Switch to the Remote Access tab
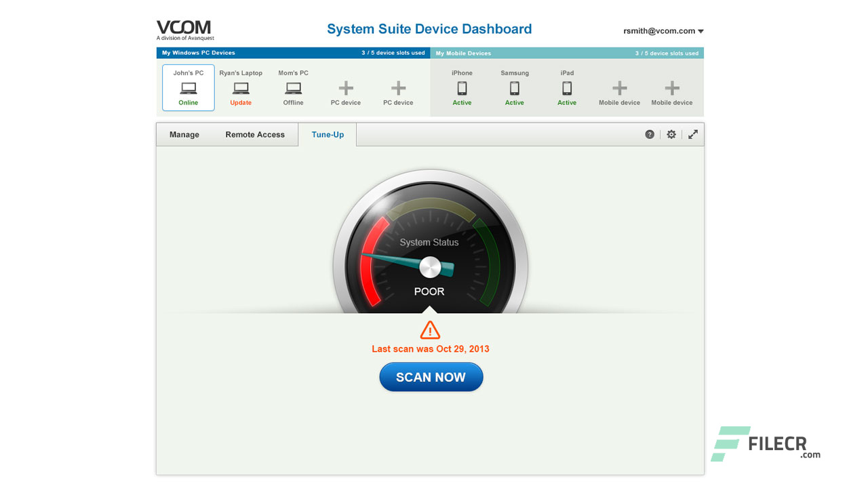This screenshot has width=868, height=488. coord(255,134)
